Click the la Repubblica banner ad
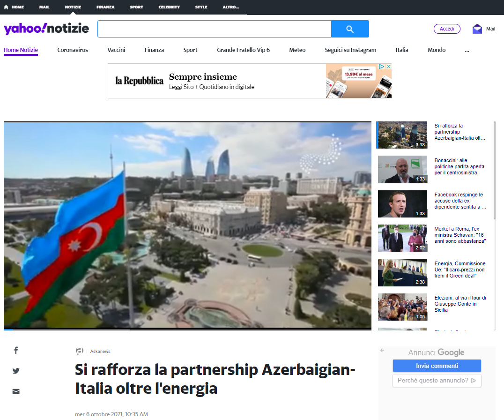The image size is (504, 420). click(x=250, y=81)
